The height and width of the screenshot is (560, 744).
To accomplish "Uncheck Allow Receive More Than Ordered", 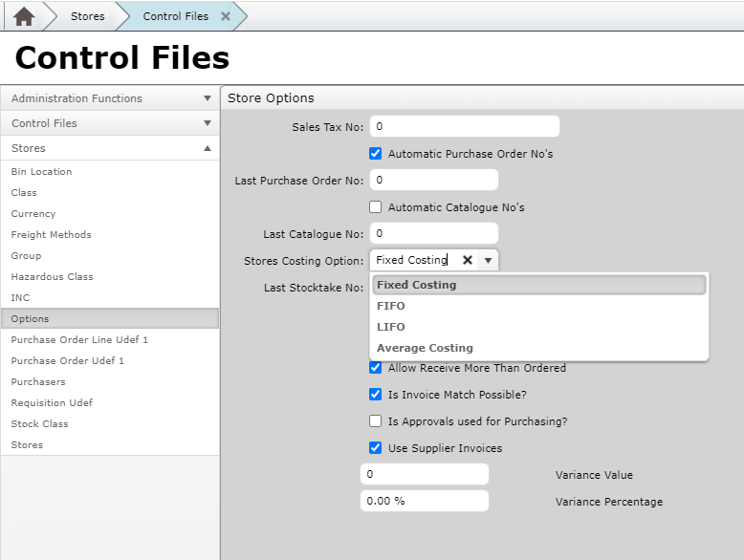I will pos(376,368).
